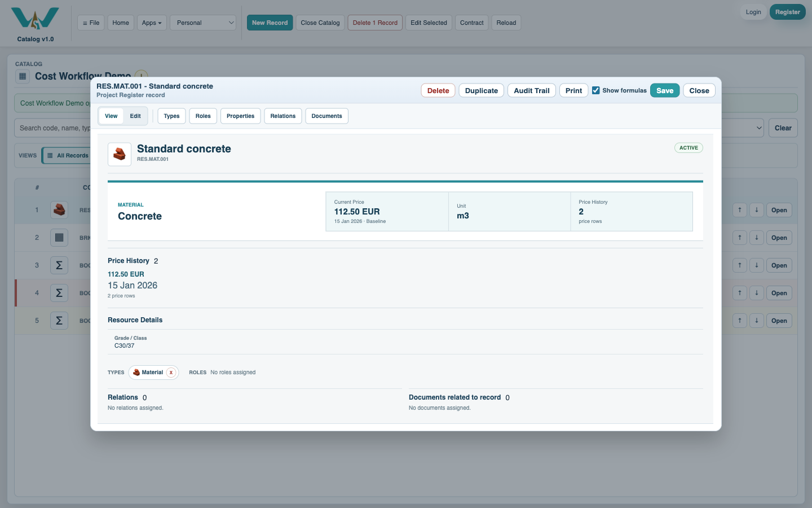The image size is (812, 508).
Task: Click the grade value "C30/37"
Action: click(125, 345)
